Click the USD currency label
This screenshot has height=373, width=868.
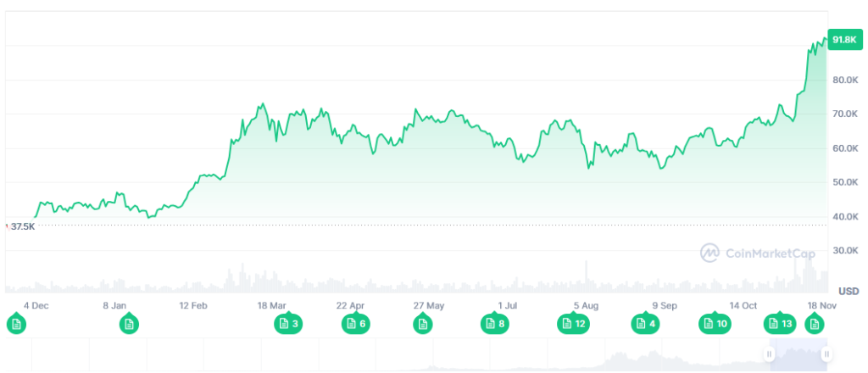[848, 292]
